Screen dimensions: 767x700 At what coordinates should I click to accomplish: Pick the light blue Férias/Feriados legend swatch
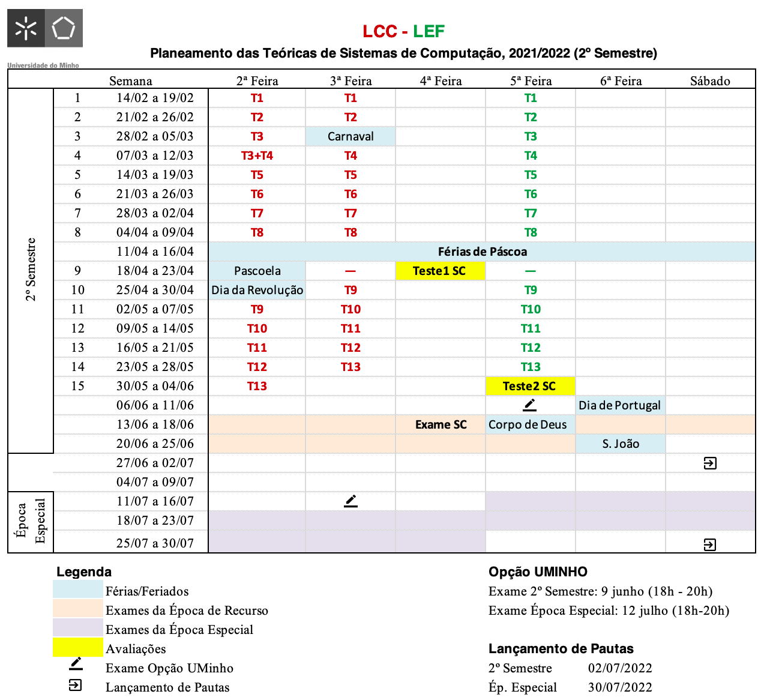78,589
